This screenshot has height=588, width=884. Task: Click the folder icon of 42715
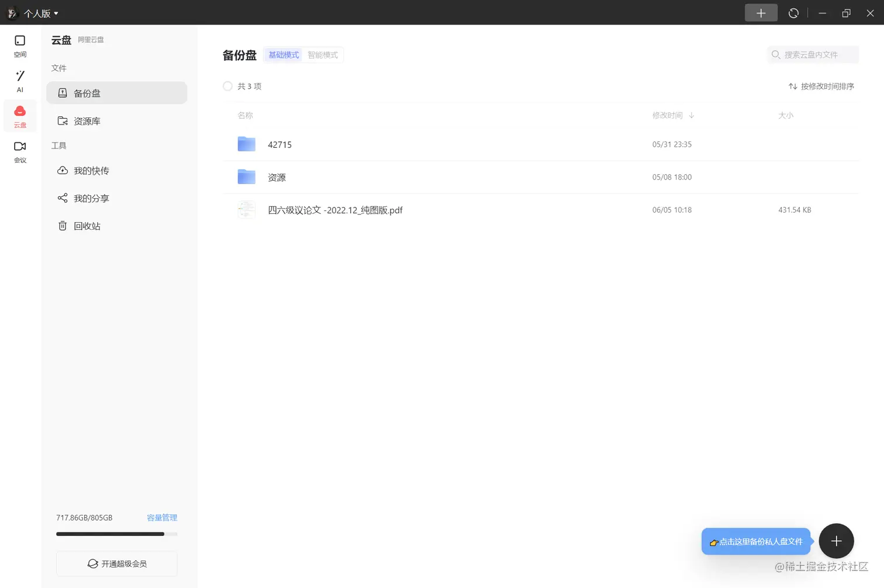[x=247, y=144]
